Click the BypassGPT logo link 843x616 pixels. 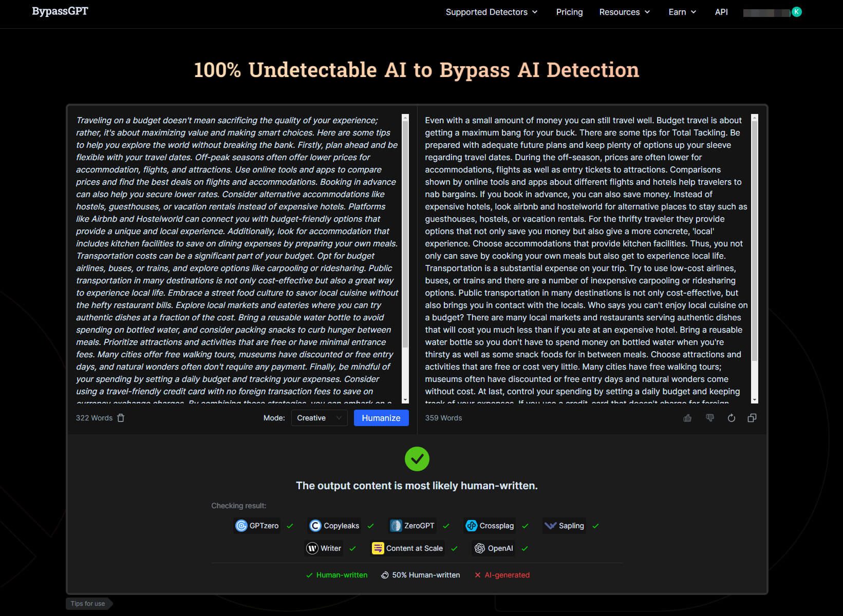pos(60,11)
